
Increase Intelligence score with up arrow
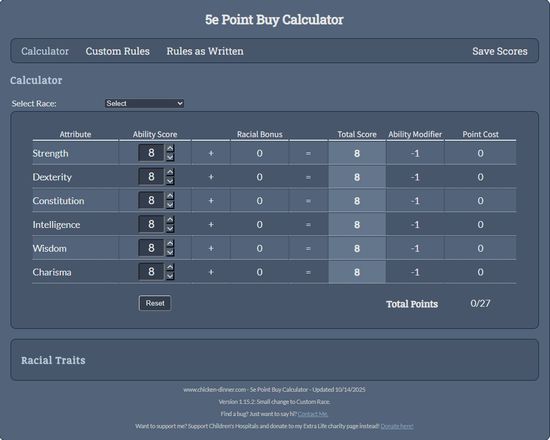(x=170, y=220)
